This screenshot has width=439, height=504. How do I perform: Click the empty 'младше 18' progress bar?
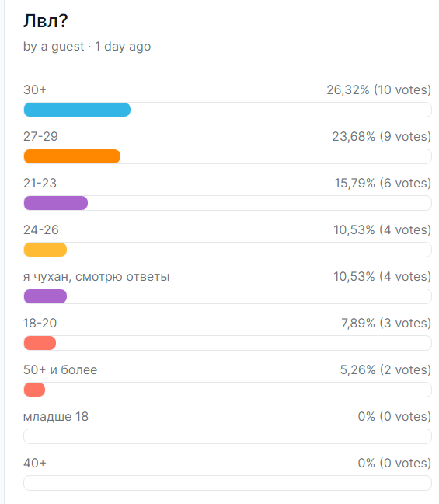pos(228,436)
